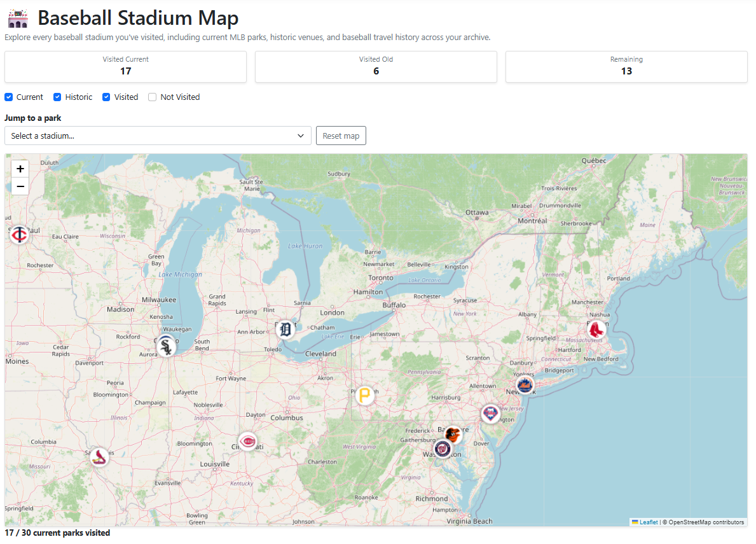Image resolution: width=756 pixels, height=544 pixels.
Task: Click the Toronto city label on map
Action: click(381, 278)
